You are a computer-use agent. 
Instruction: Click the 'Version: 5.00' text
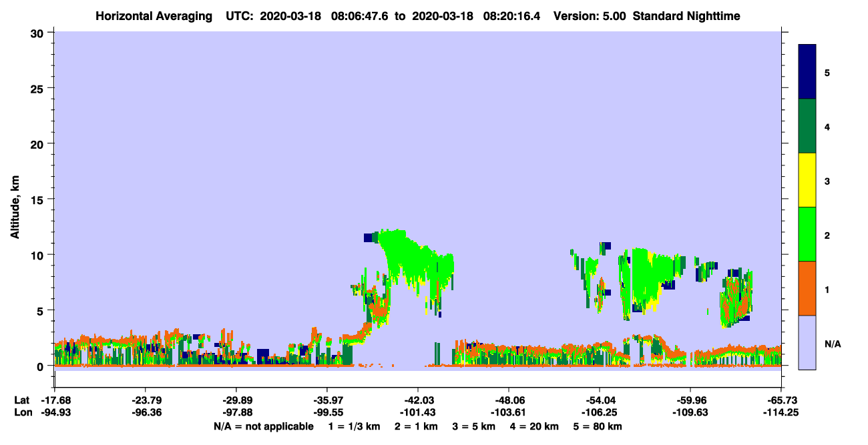point(589,15)
